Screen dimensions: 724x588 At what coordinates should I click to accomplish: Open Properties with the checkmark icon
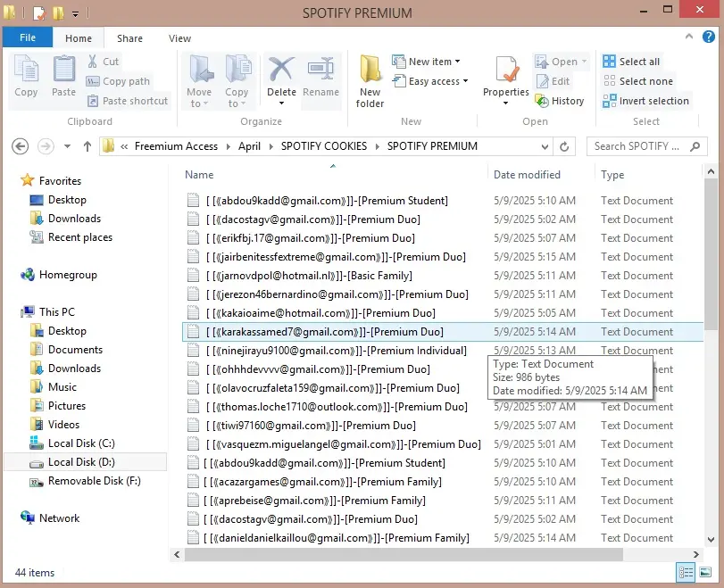click(x=506, y=79)
